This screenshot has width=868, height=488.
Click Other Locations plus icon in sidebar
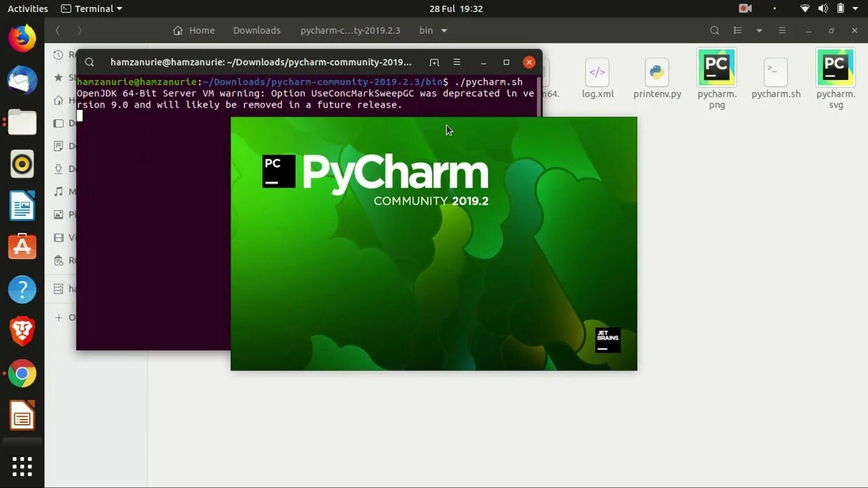pos(59,317)
